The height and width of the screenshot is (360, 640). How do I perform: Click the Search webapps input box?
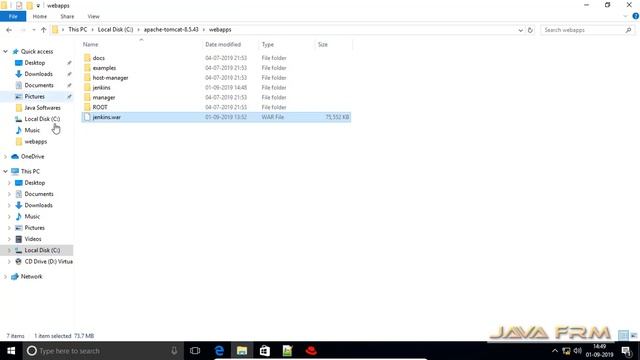[x=583, y=30]
